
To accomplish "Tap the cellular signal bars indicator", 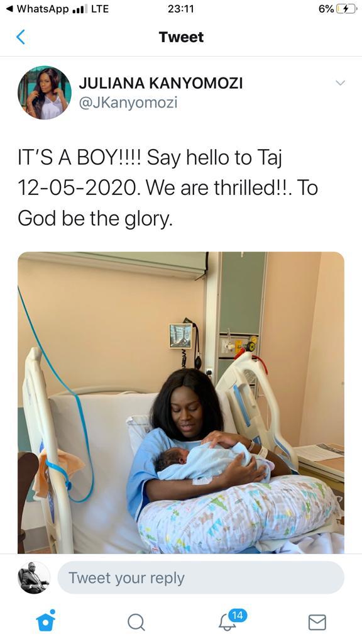I will pyautogui.click(x=79, y=9).
